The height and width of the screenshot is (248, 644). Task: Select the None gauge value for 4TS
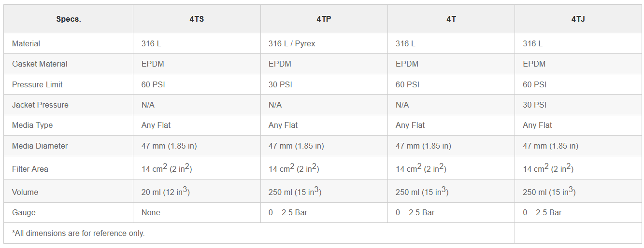click(151, 212)
